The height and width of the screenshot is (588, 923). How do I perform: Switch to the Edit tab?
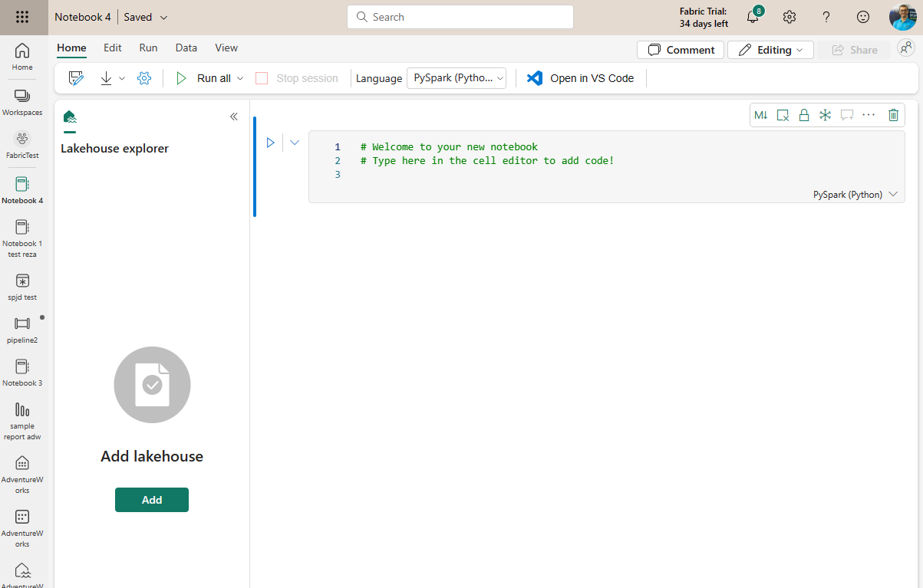113,48
